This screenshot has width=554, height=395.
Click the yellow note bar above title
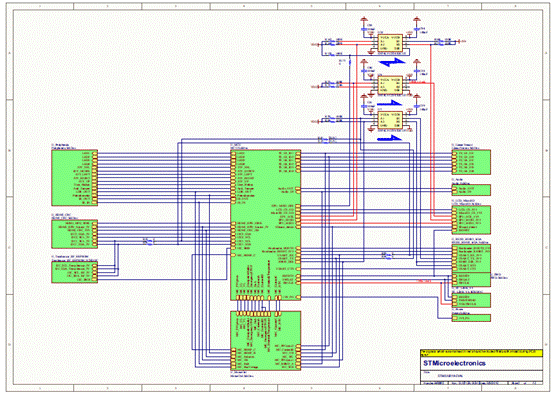coord(481,353)
